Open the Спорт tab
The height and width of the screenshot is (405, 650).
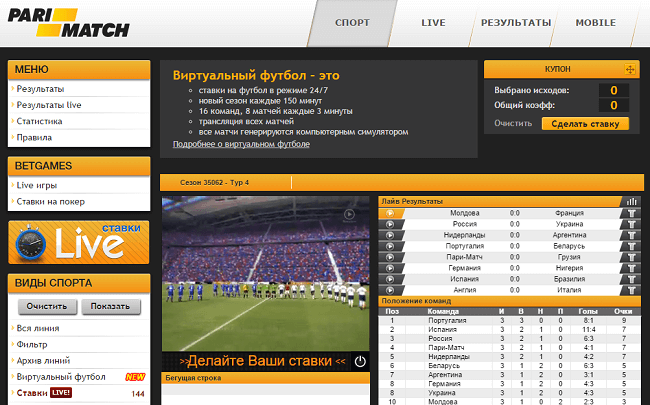point(352,23)
